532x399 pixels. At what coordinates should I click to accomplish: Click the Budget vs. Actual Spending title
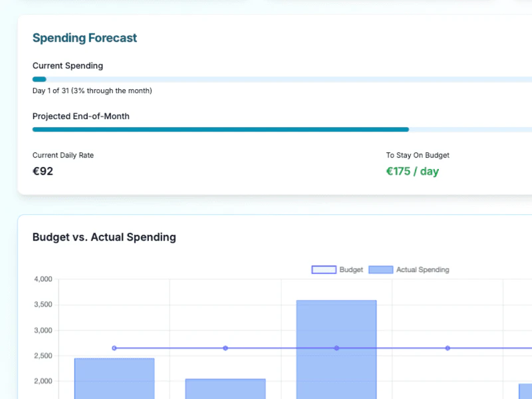104,237
